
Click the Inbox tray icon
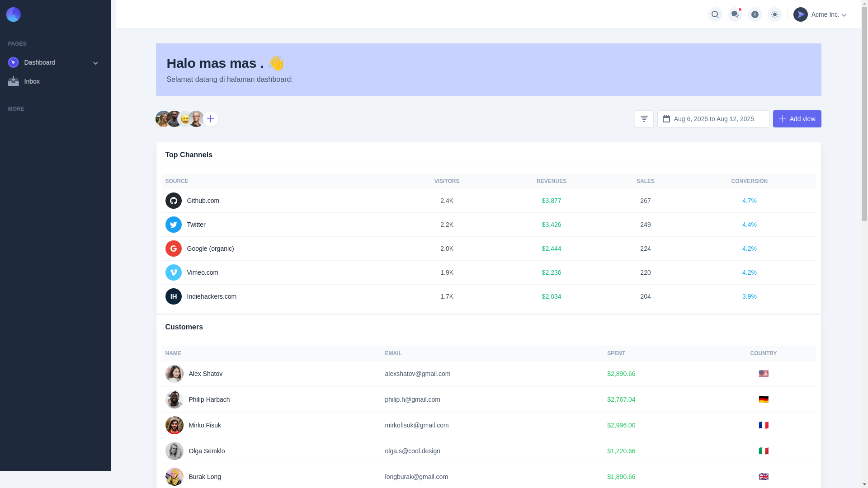coord(13,81)
